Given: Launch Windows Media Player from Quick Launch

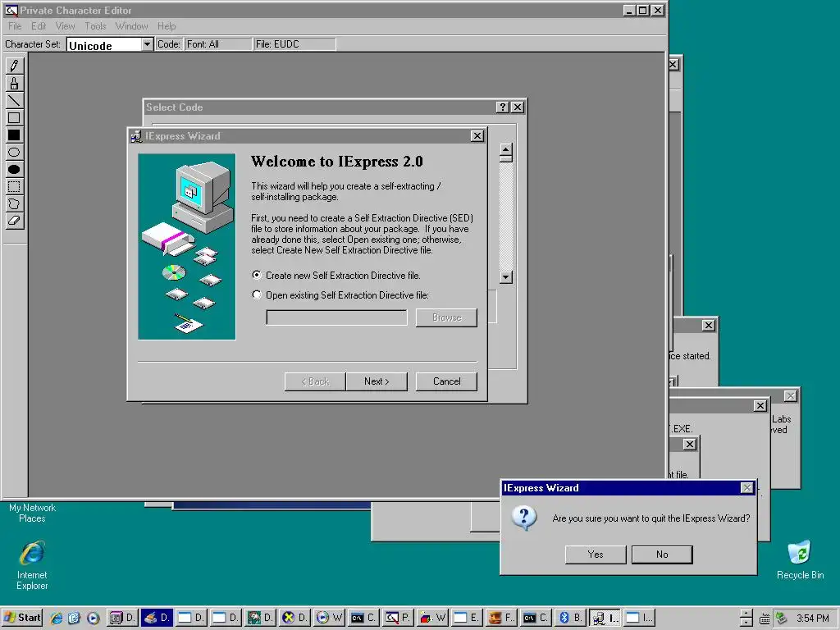Looking at the screenshot, I should click(x=93, y=618).
